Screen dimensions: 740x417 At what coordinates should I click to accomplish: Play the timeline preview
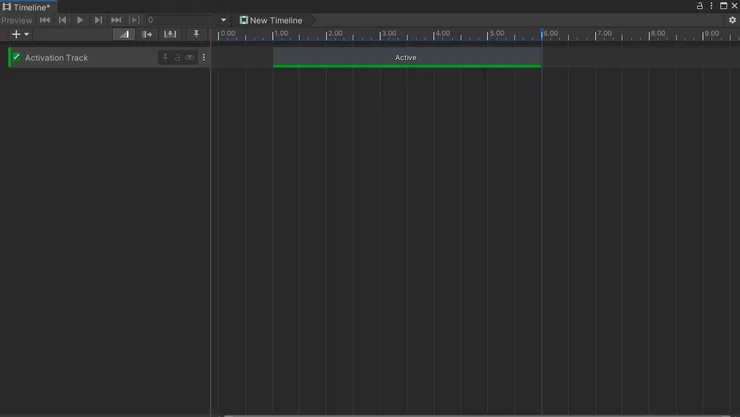80,20
